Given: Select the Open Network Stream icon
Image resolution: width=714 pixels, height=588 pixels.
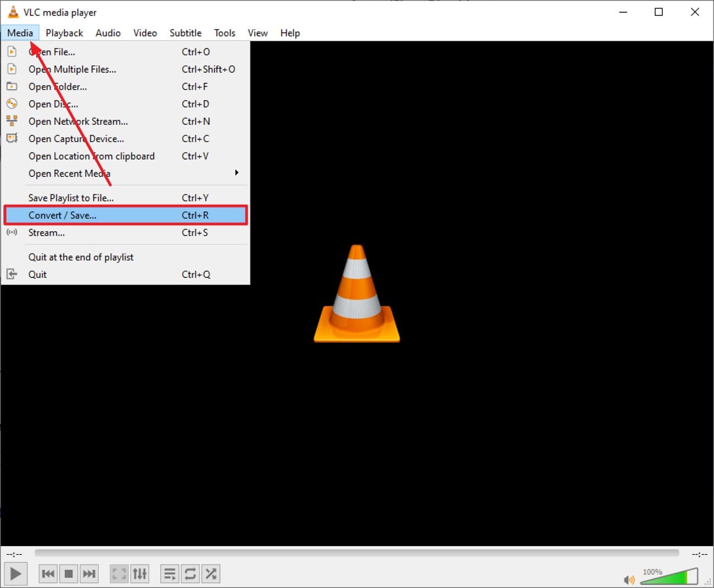Looking at the screenshot, I should [x=12, y=121].
